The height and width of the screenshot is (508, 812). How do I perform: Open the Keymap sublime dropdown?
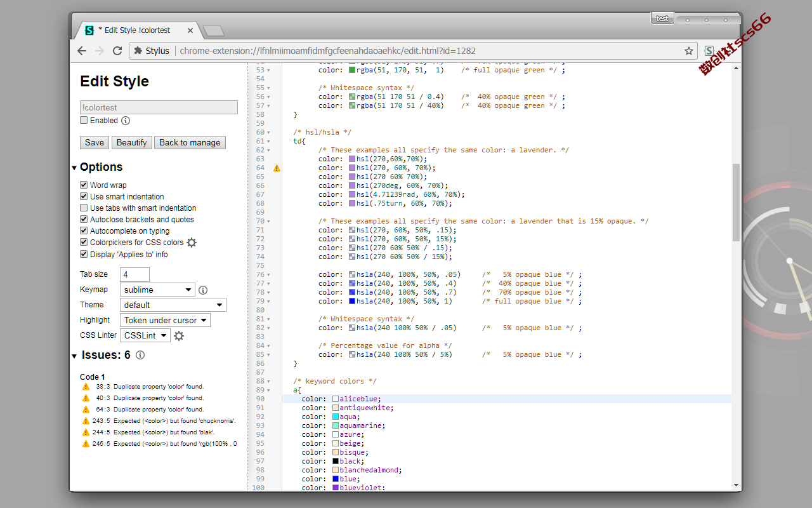[157, 290]
